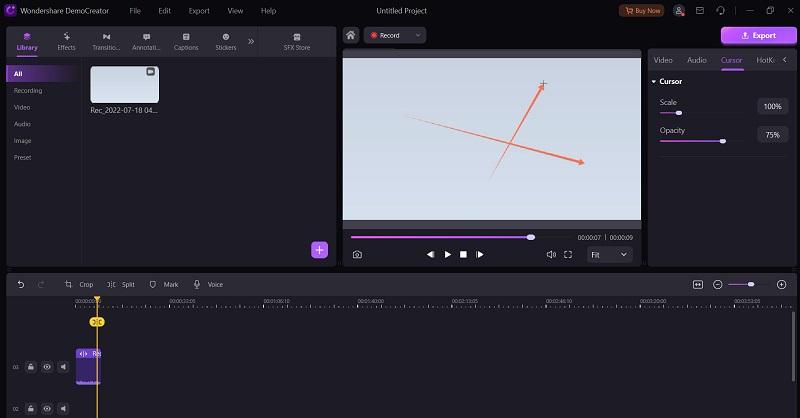Switch to the HotKey properties tab
The height and width of the screenshot is (418, 800).
coord(765,60)
